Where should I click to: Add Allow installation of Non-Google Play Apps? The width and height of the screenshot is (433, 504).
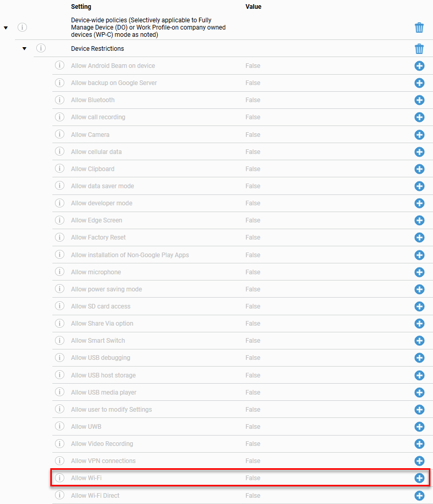point(419,255)
